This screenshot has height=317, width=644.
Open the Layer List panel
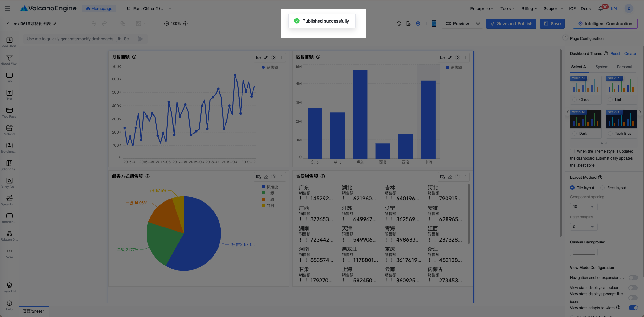click(x=9, y=287)
